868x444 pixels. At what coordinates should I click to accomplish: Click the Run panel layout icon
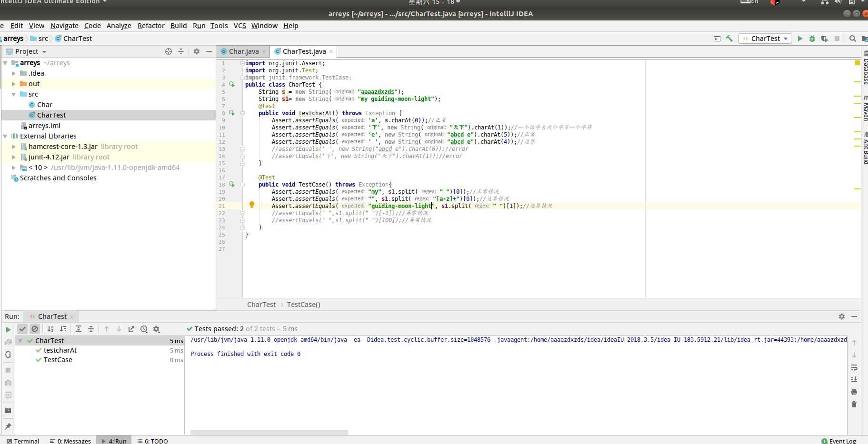(x=8, y=411)
